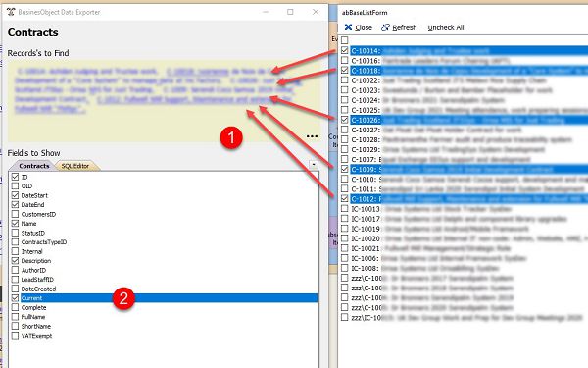The height and width of the screenshot is (368, 588).
Task: Click the Refresh icon in toolbar
Action: tap(385, 27)
